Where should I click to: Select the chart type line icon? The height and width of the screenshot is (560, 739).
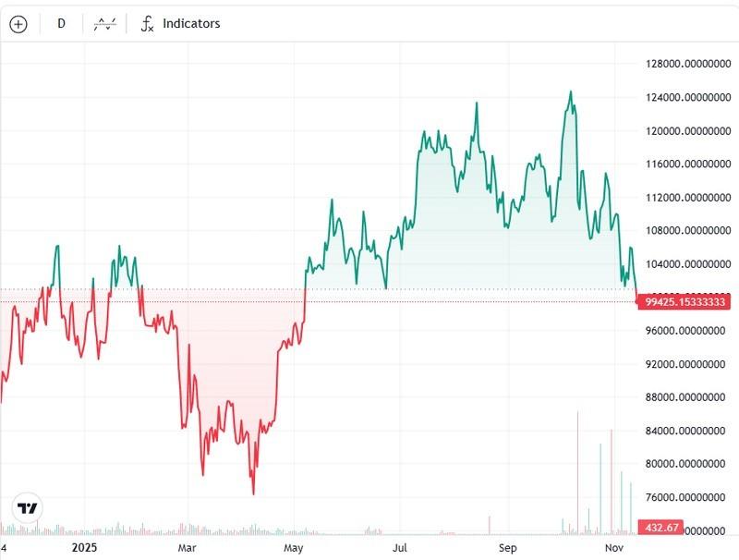pyautogui.click(x=104, y=22)
